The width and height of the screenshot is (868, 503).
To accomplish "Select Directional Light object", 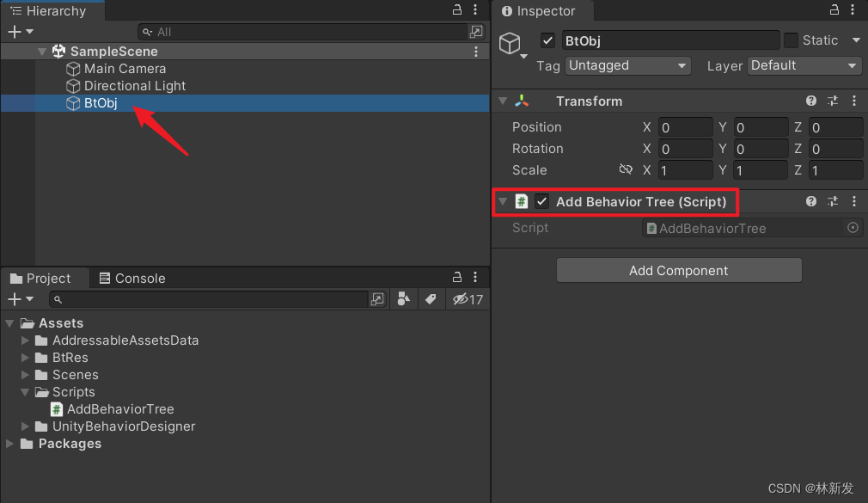I will [x=135, y=86].
